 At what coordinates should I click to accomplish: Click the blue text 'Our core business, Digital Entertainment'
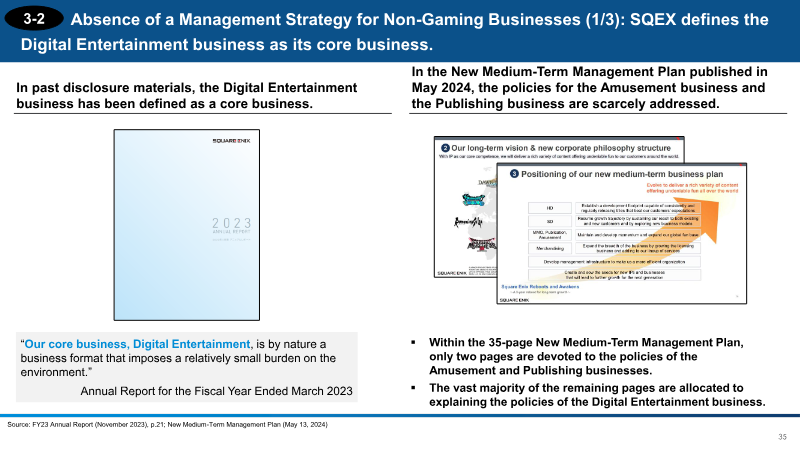(x=137, y=344)
